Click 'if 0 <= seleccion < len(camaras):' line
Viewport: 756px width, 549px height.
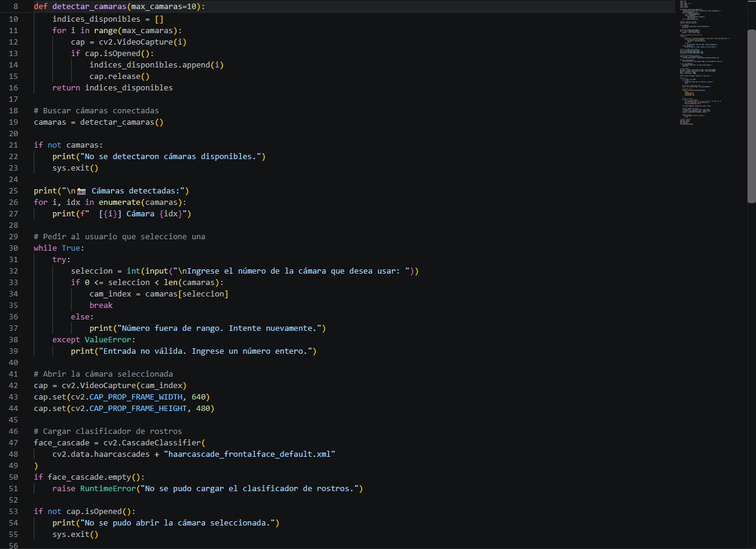(147, 282)
